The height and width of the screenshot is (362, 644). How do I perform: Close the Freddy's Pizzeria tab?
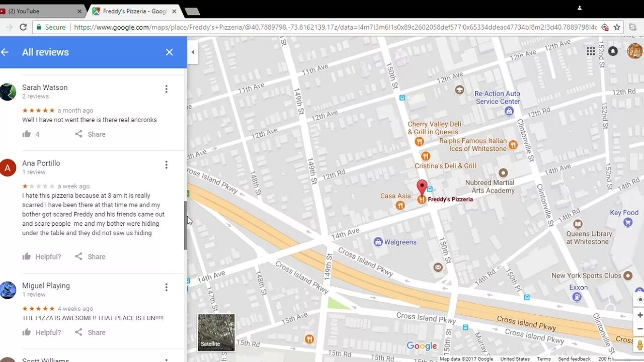pyautogui.click(x=174, y=11)
